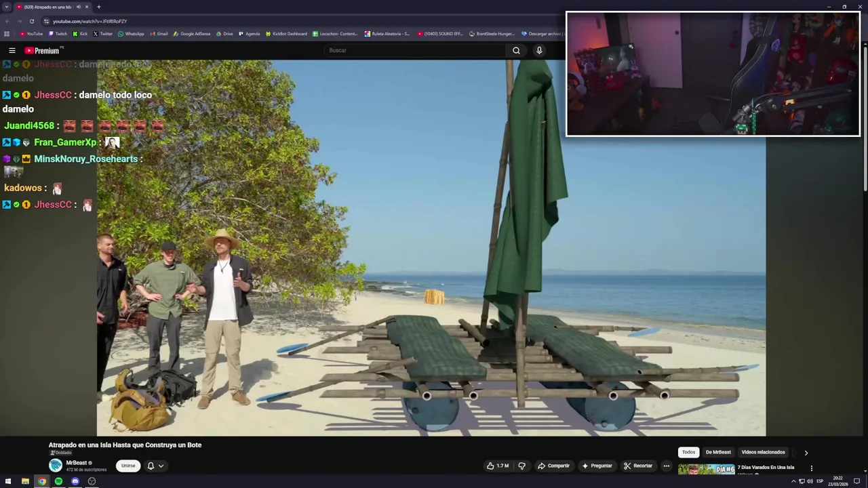Select the Videos relacionados filter chip
Image resolution: width=868 pixels, height=488 pixels.
coord(763,452)
